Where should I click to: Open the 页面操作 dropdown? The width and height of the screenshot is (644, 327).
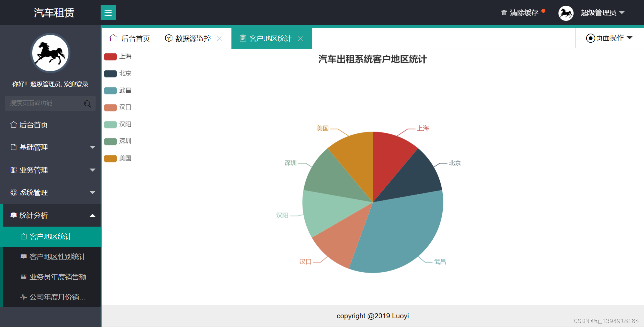tap(609, 38)
